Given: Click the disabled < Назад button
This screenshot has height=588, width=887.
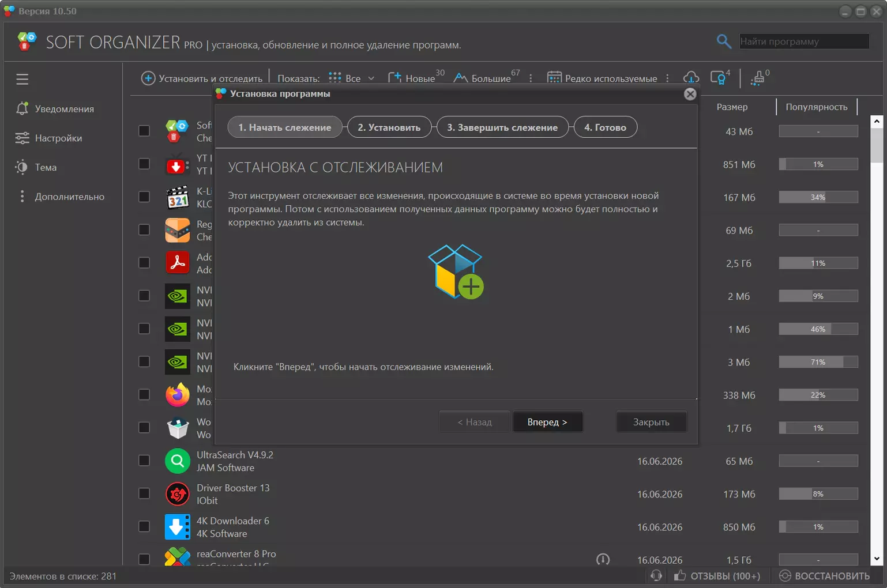Looking at the screenshot, I should coord(475,422).
